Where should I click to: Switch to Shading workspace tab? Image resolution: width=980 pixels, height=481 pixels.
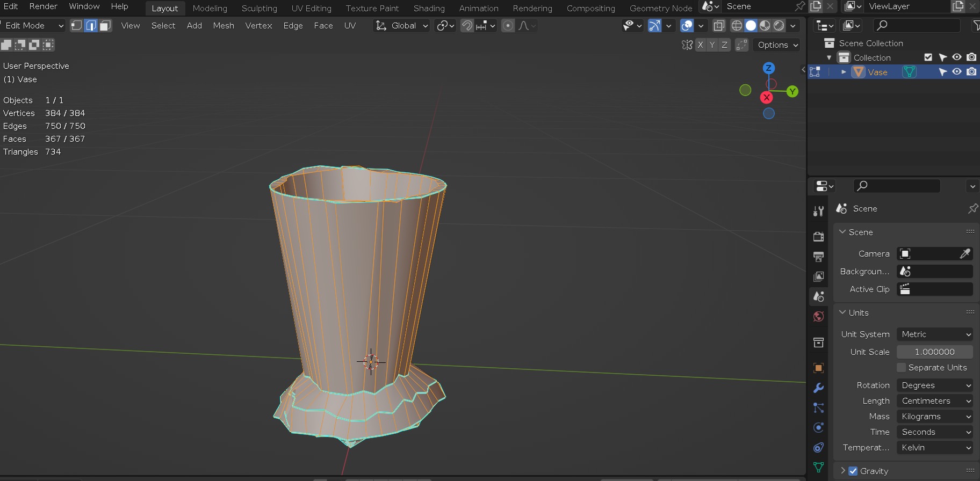[x=429, y=8]
